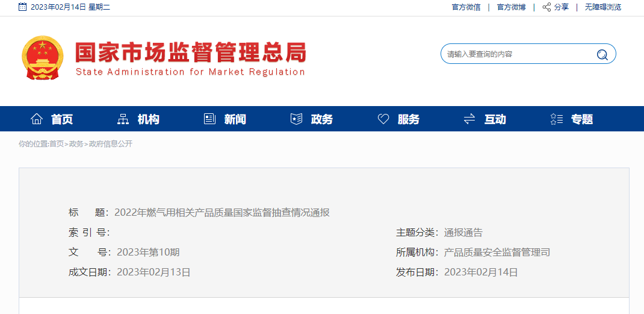Click the magnifier search icon

tap(602, 54)
